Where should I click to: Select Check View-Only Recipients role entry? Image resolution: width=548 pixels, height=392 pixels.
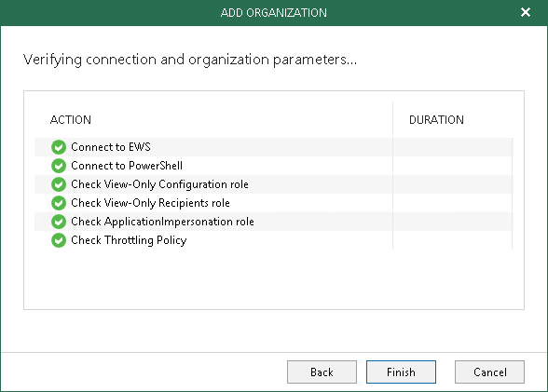(x=274, y=203)
